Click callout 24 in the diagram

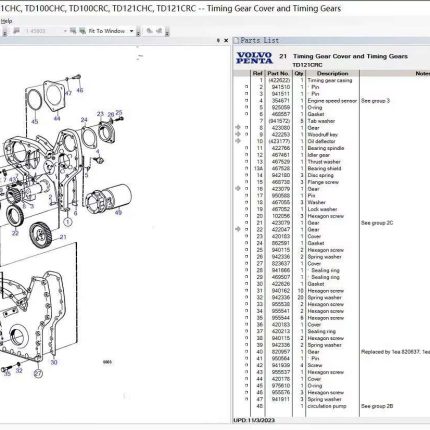coord(84,120)
